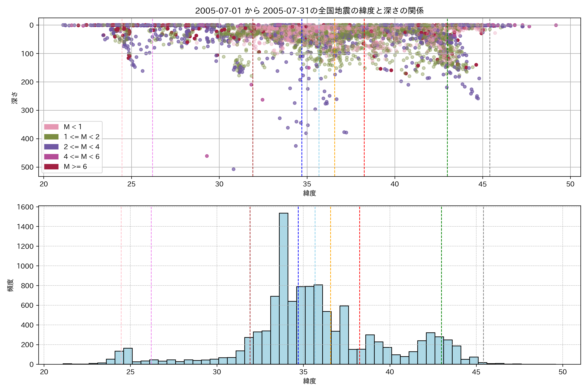Click the 頻度 y-axis label of the histogram
The height and width of the screenshot is (392, 588).
point(10,285)
